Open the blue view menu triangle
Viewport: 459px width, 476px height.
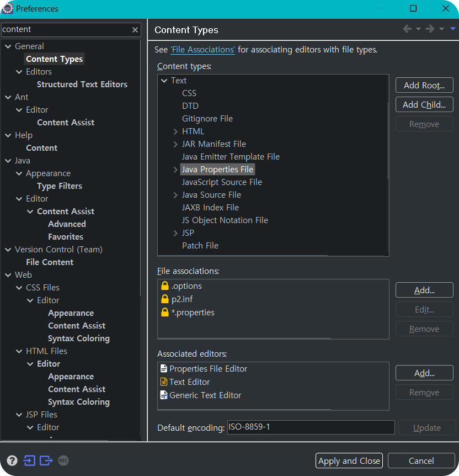452,29
